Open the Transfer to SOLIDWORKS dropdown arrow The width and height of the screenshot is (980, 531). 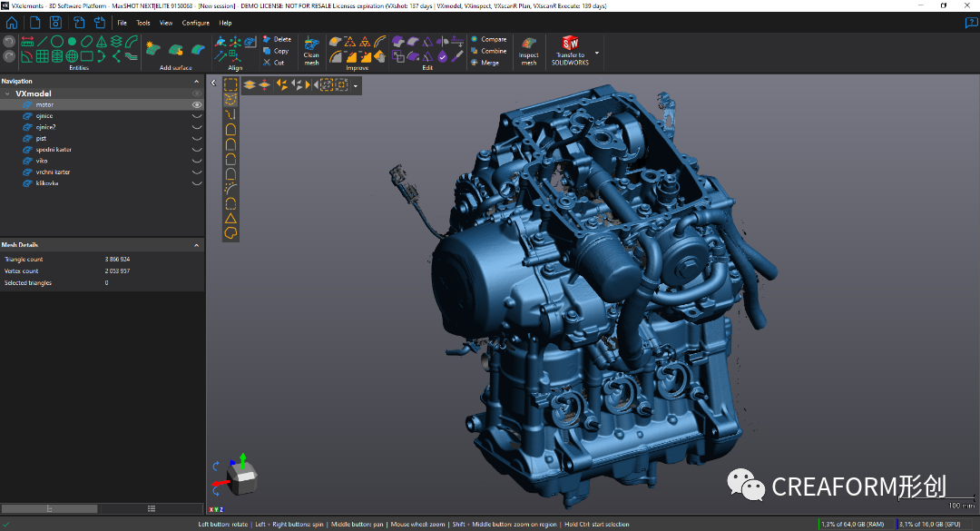click(596, 53)
